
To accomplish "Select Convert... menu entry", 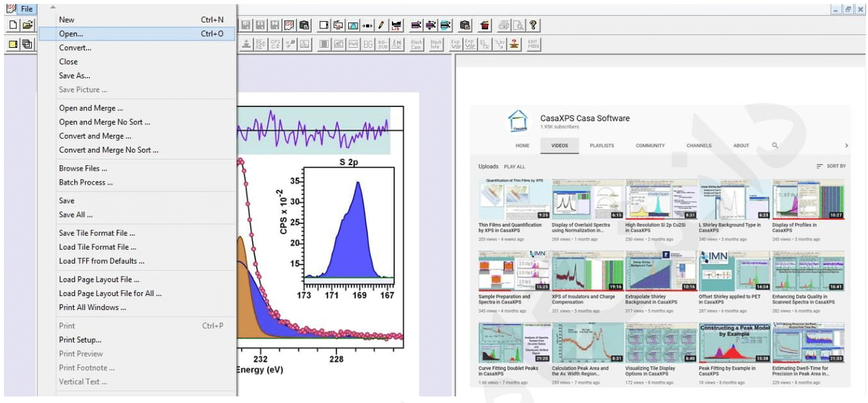I will (x=137, y=48).
